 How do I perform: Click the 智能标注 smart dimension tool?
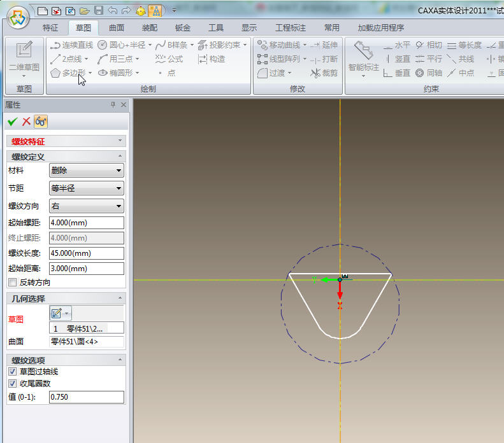point(363,57)
